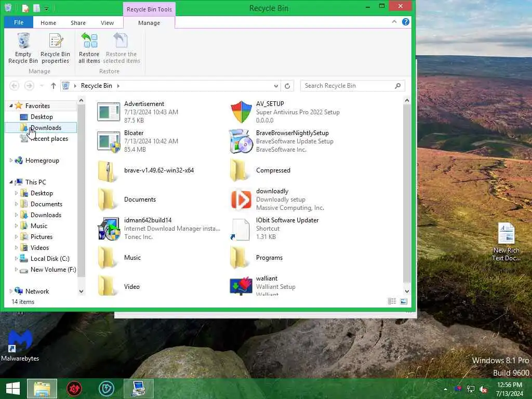Select the Music folder in file list
The height and width of the screenshot is (399, 532).
(107, 258)
